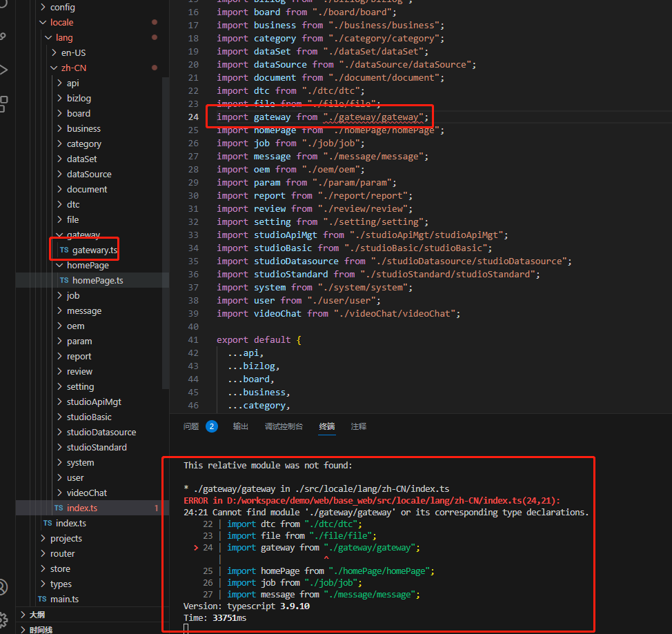Click the TS icon beside homePage.ts
The image size is (672, 634).
[x=64, y=280]
